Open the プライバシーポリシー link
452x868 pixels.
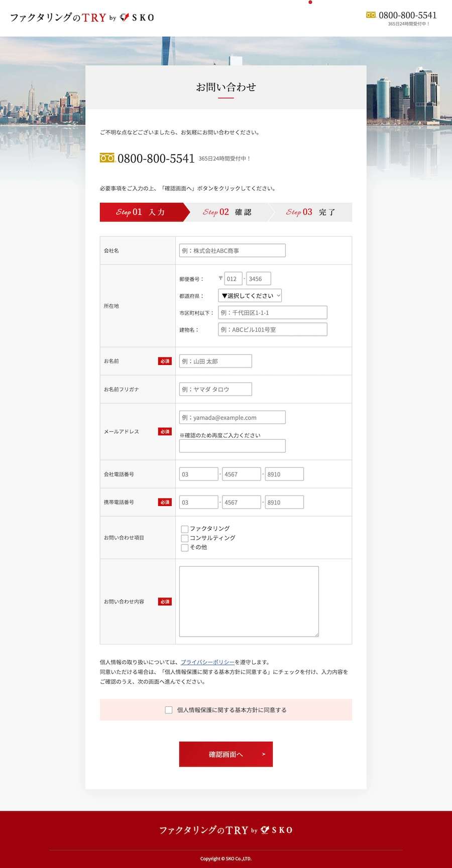coord(207,662)
